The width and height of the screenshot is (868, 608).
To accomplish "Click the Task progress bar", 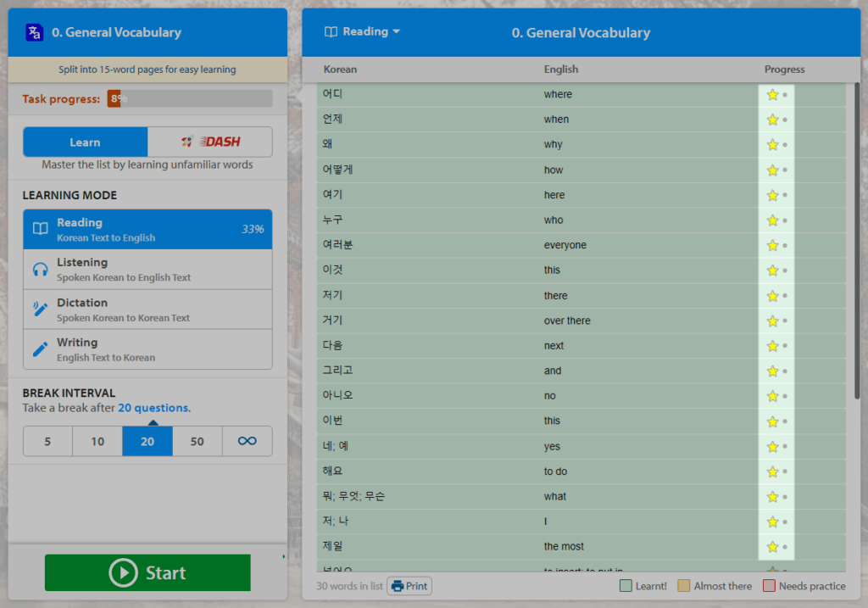I will (x=190, y=98).
